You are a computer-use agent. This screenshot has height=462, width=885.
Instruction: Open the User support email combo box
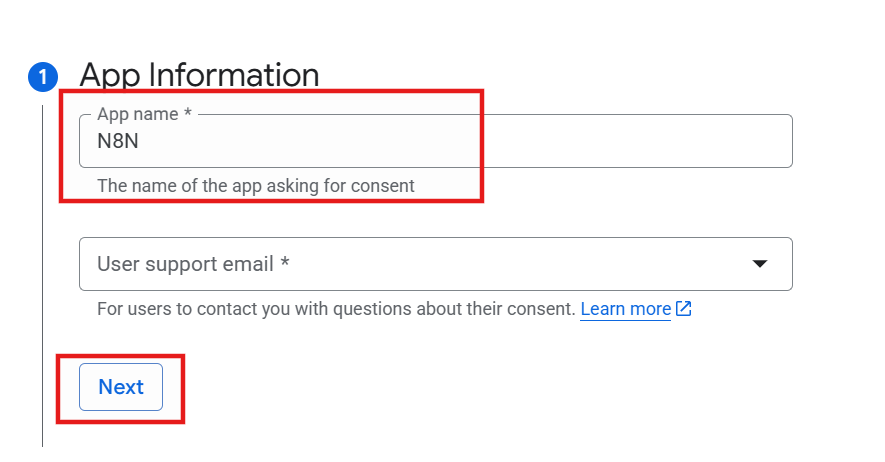(435, 264)
